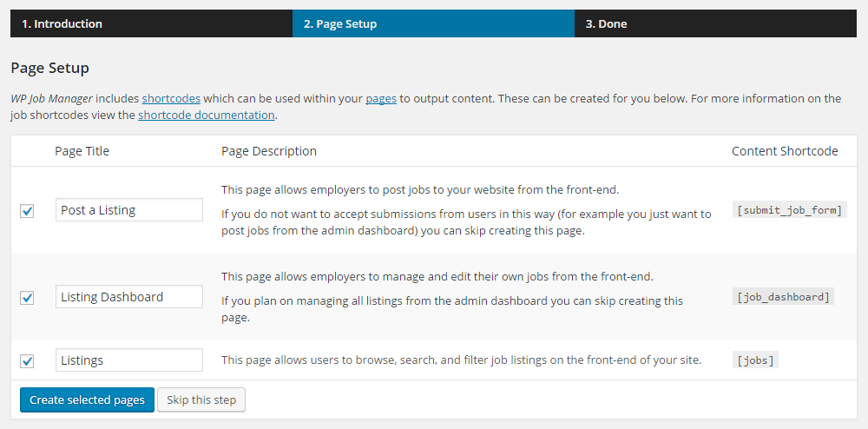Click the [job_dashboard] shortcode text

tap(783, 297)
